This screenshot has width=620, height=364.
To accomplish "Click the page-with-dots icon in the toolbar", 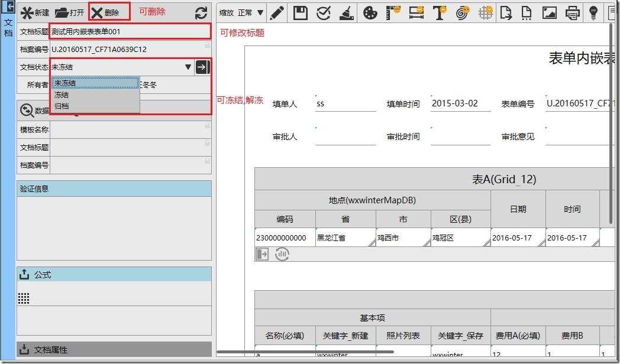I will pyautogui.click(x=527, y=13).
